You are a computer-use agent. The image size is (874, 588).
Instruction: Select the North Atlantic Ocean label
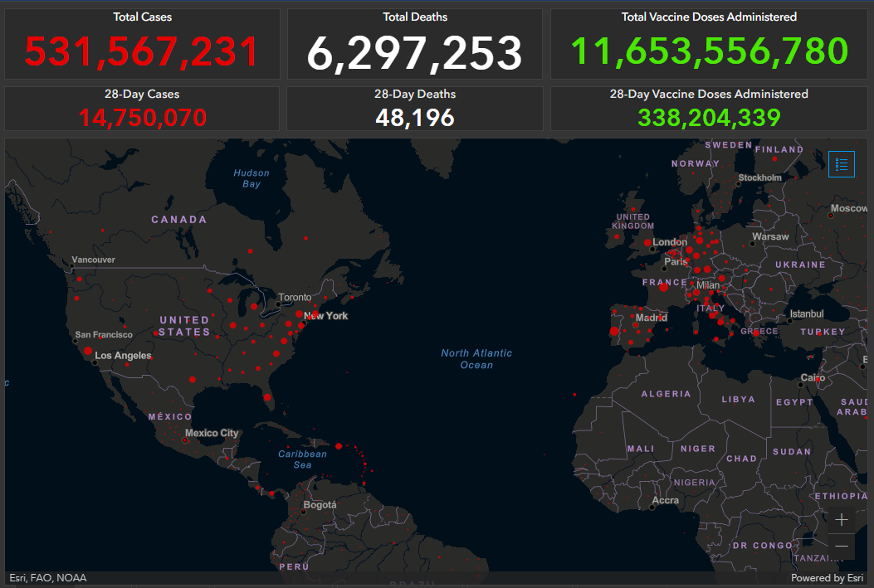[476, 358]
